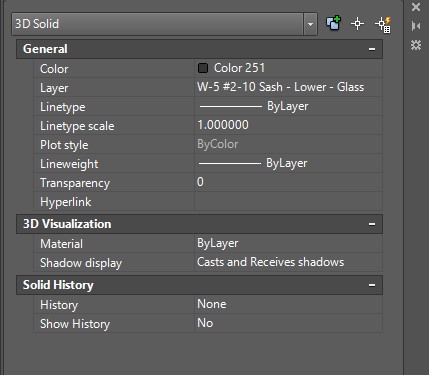The height and width of the screenshot is (375, 429).
Task: Click the Plot style ByColor value
Action: [288, 144]
